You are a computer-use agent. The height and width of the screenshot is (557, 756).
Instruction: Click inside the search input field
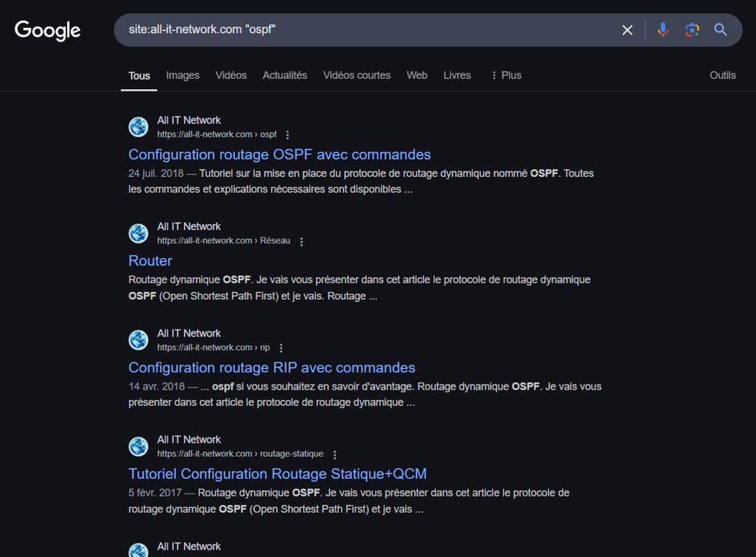click(369, 30)
